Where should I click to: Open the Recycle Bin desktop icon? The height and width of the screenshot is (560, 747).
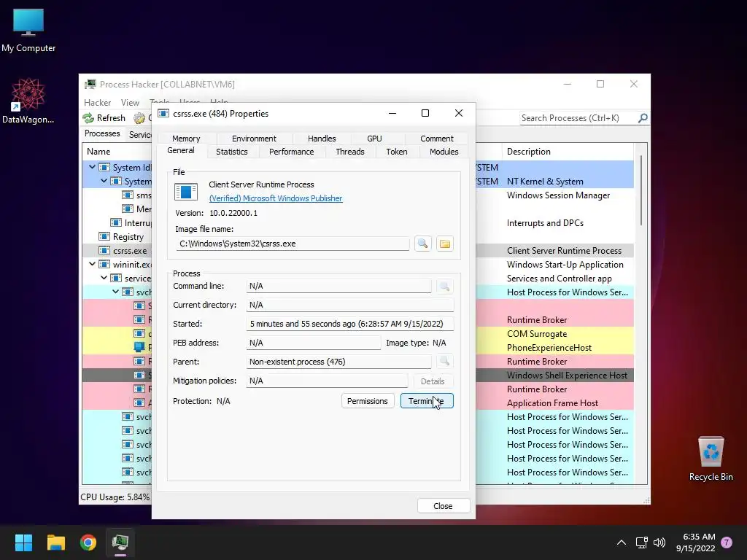coord(711,458)
